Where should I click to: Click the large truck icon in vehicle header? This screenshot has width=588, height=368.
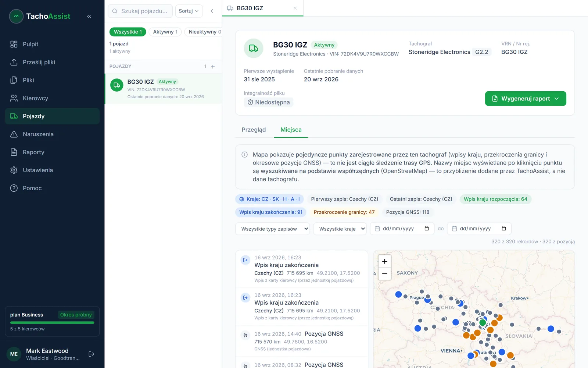pos(254,48)
